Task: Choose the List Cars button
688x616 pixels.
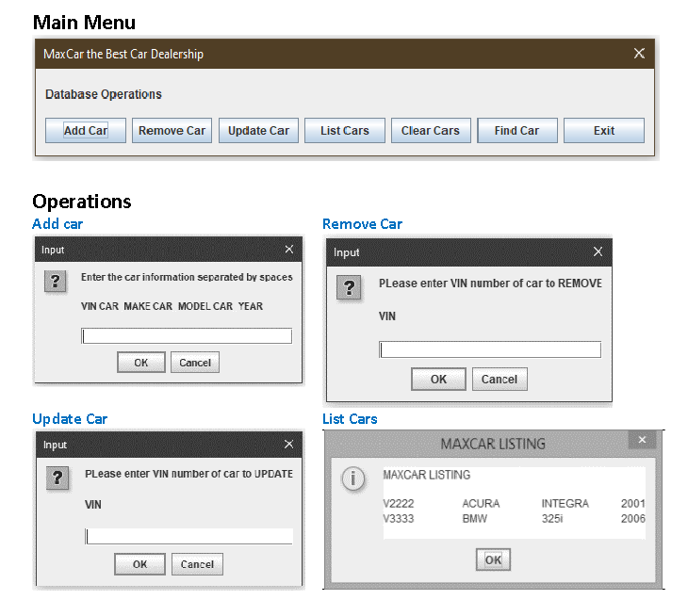Action: (x=344, y=130)
